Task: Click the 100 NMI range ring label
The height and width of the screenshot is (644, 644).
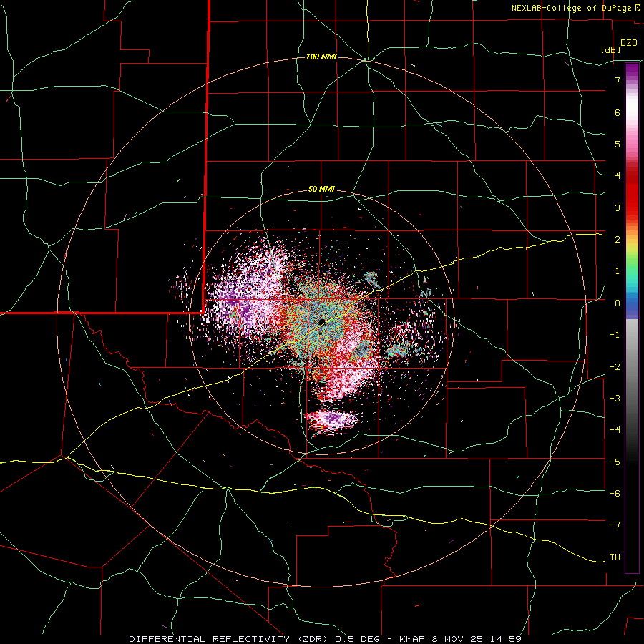Action: tap(321, 57)
